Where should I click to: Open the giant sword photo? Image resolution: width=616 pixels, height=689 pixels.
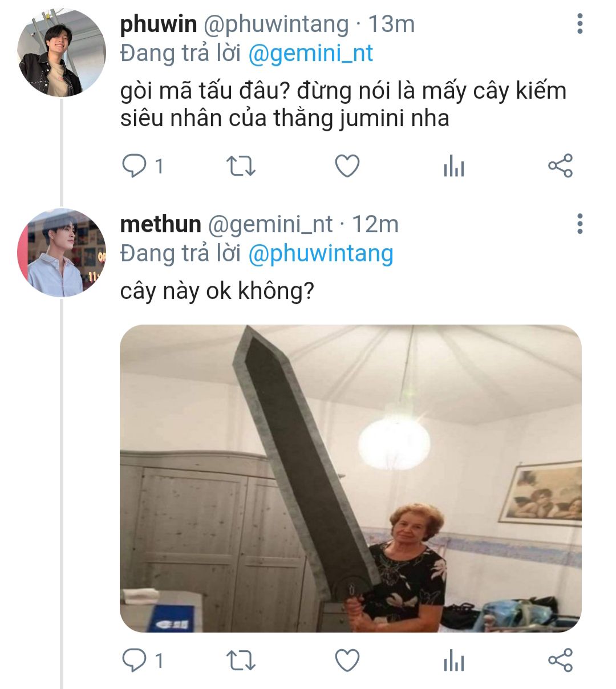pyautogui.click(x=350, y=478)
